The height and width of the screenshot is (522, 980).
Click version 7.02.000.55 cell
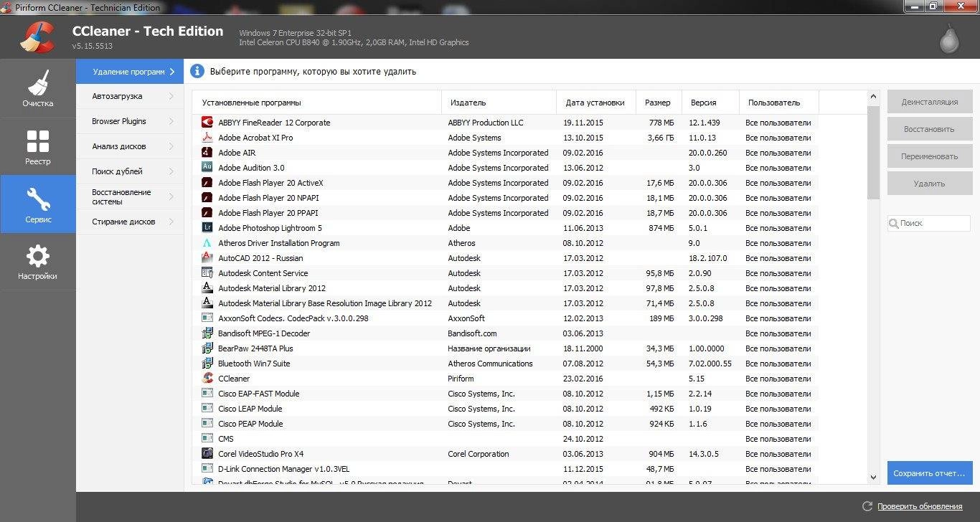coord(710,363)
